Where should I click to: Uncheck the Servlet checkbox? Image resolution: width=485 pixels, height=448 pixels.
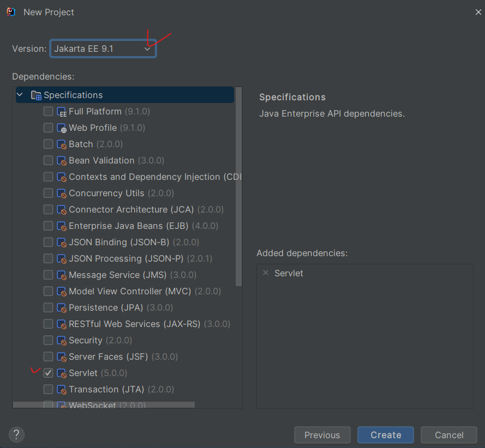click(48, 373)
